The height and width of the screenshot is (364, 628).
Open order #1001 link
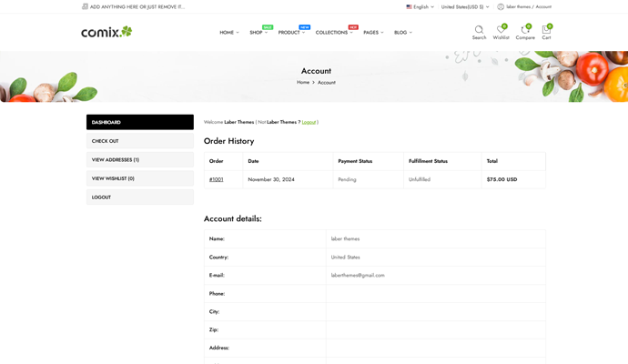click(216, 179)
